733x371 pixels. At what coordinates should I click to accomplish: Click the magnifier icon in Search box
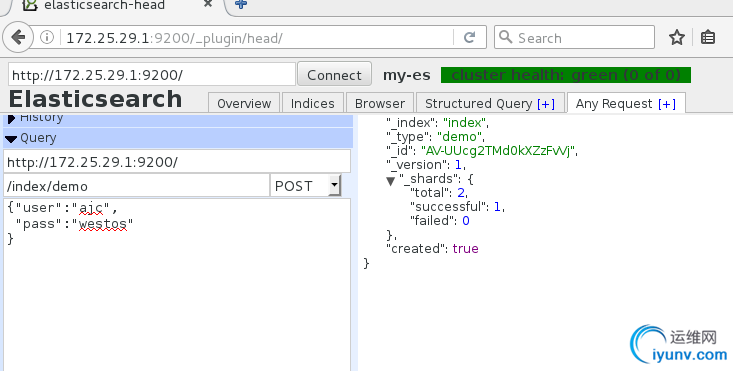pyautogui.click(x=505, y=37)
